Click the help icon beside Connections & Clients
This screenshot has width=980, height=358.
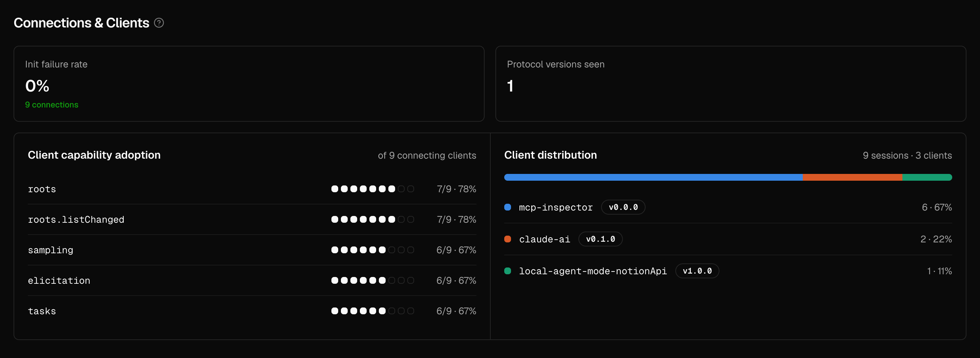click(159, 23)
